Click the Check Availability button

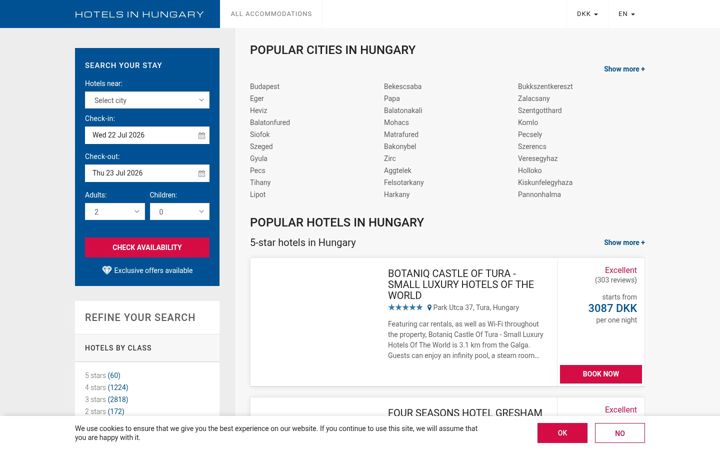pos(147,248)
